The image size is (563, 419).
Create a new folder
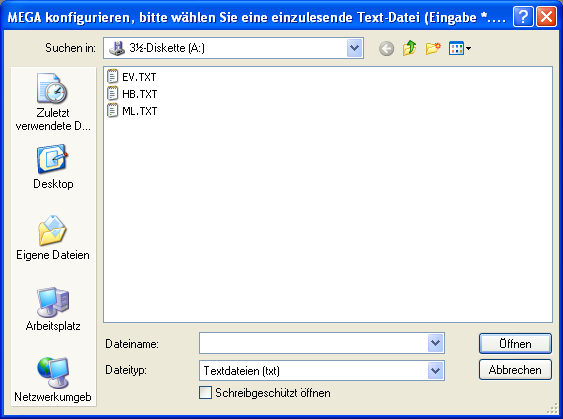[x=433, y=48]
